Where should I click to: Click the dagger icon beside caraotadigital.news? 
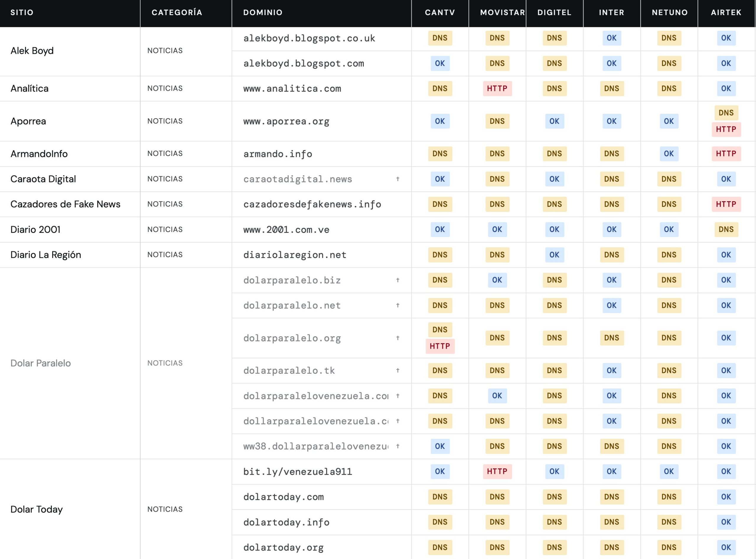(x=398, y=179)
